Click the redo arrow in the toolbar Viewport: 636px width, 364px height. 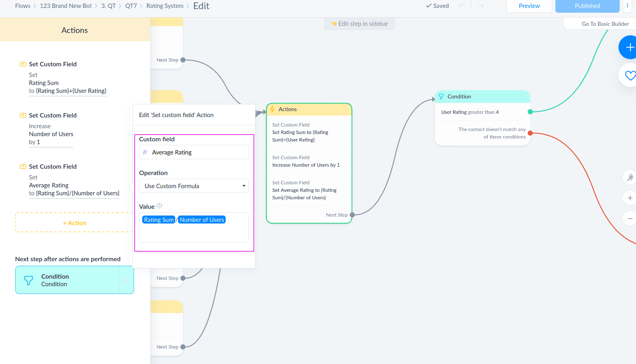(x=480, y=6)
